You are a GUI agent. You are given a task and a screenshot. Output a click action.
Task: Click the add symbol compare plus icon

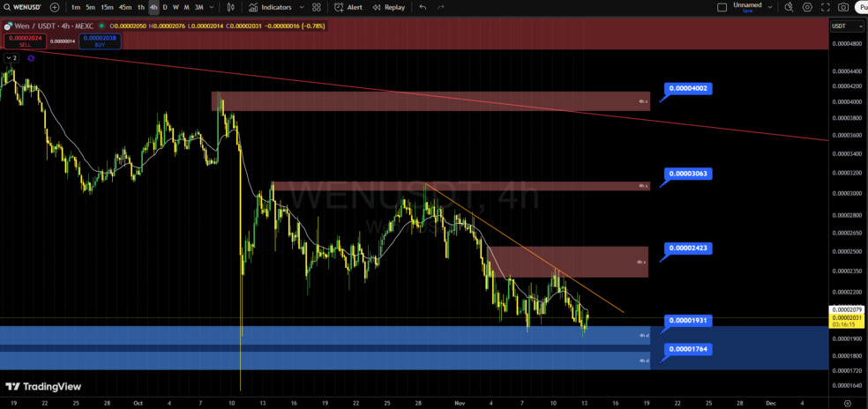coord(55,7)
